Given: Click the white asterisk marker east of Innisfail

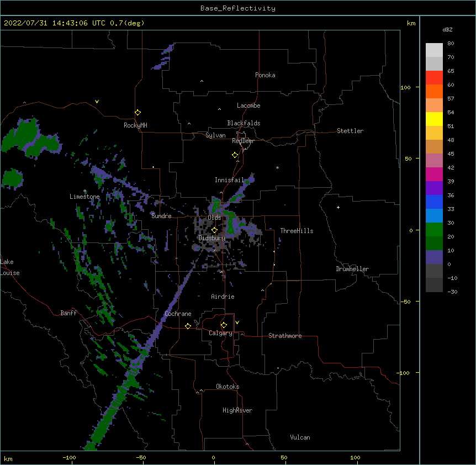Looking at the screenshot, I should pos(277,167).
